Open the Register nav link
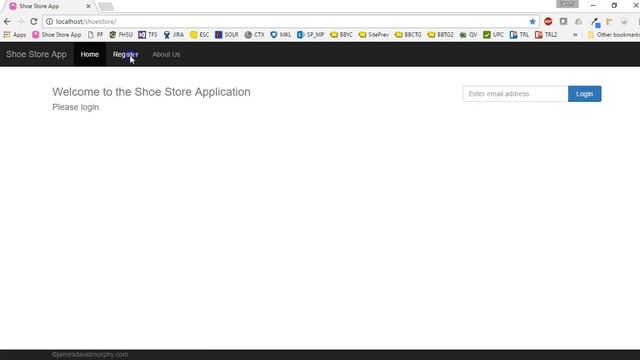 click(x=126, y=54)
